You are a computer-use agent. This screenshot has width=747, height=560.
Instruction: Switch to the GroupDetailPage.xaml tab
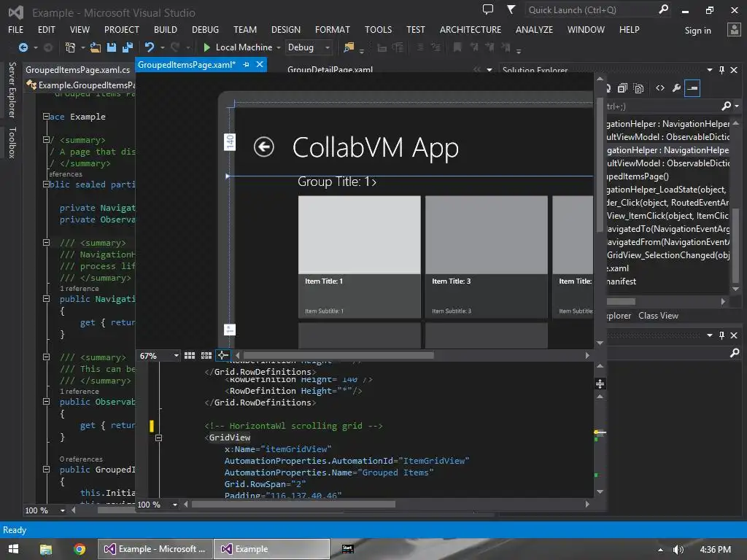pos(330,69)
